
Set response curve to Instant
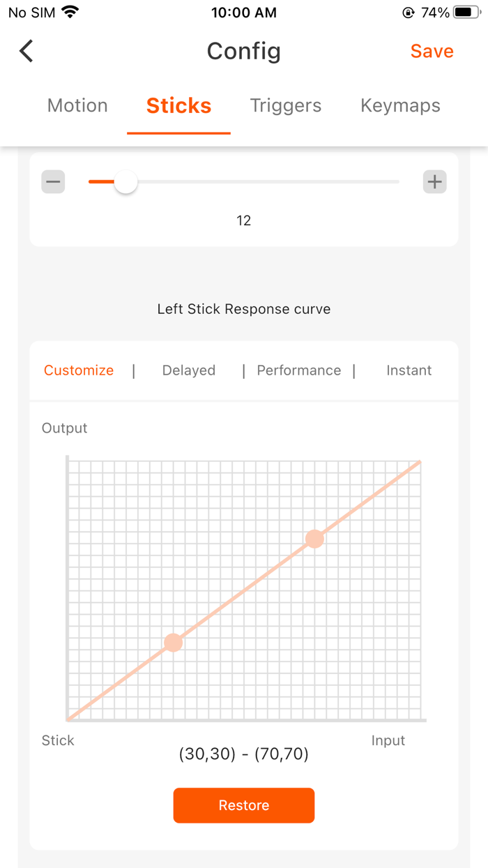pos(409,371)
